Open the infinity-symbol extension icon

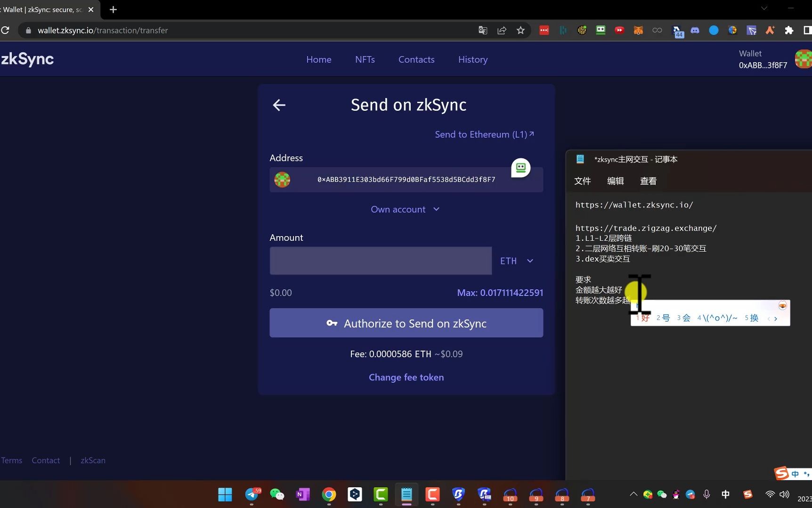click(x=657, y=30)
